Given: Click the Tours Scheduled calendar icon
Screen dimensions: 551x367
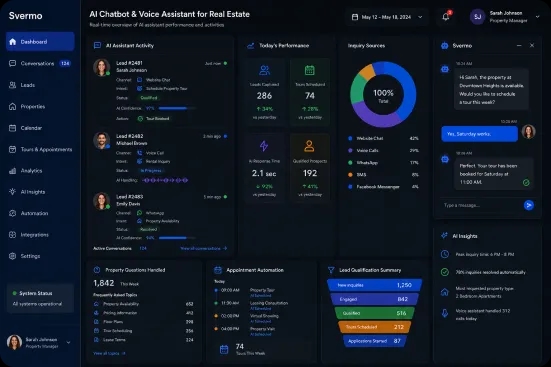Looking at the screenshot, I should tap(310, 70).
